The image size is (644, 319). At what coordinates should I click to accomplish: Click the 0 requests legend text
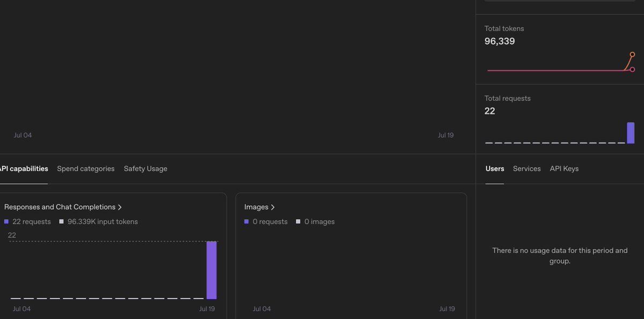[270, 221]
